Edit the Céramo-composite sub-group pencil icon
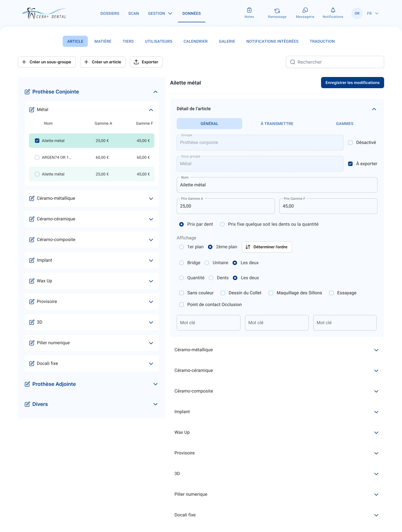The height and width of the screenshot is (532, 402). pyautogui.click(x=32, y=240)
